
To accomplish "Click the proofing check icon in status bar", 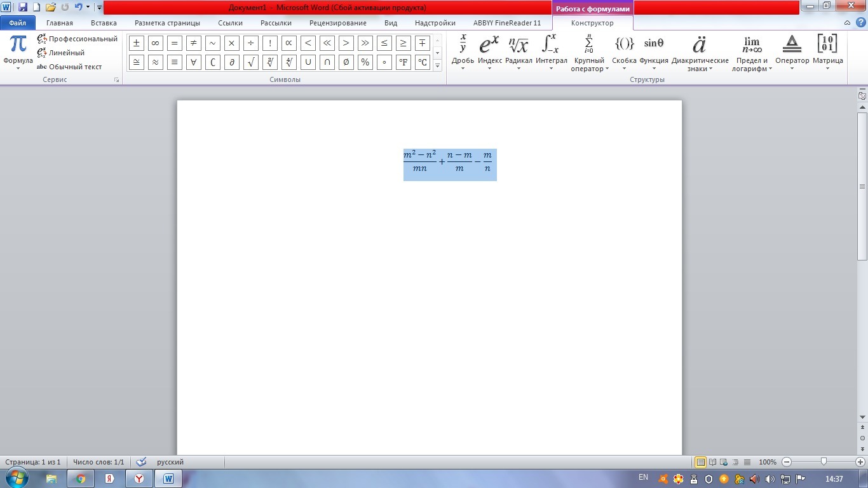I will (x=141, y=462).
